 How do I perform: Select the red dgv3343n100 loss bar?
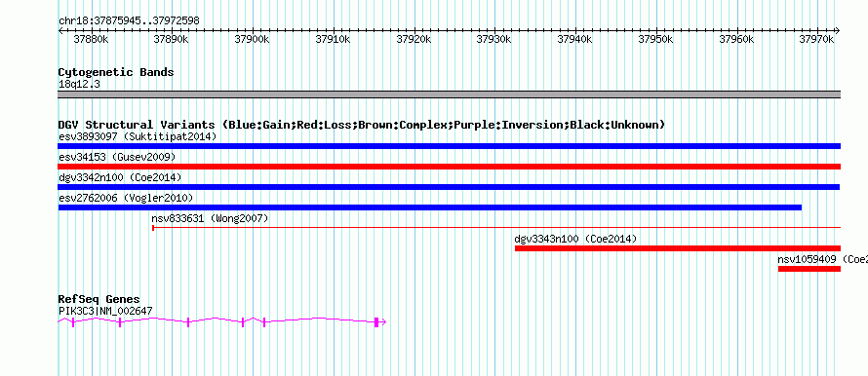pyautogui.click(x=678, y=248)
